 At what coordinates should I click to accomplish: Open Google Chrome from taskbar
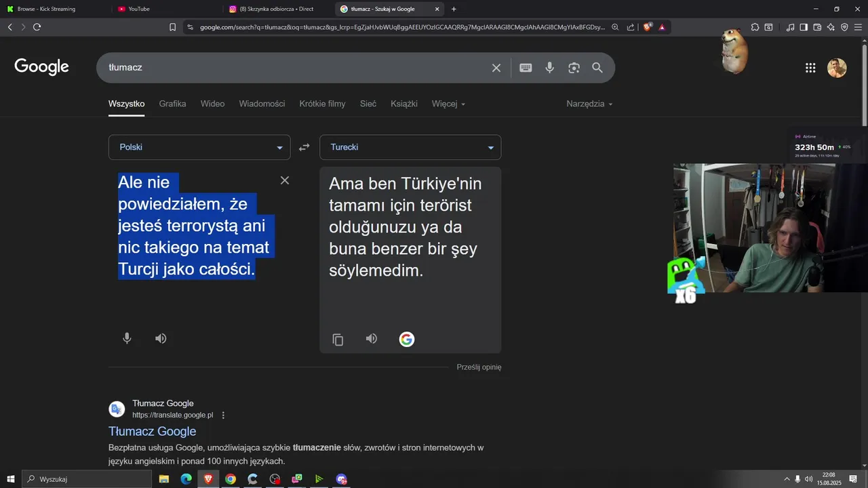click(231, 479)
